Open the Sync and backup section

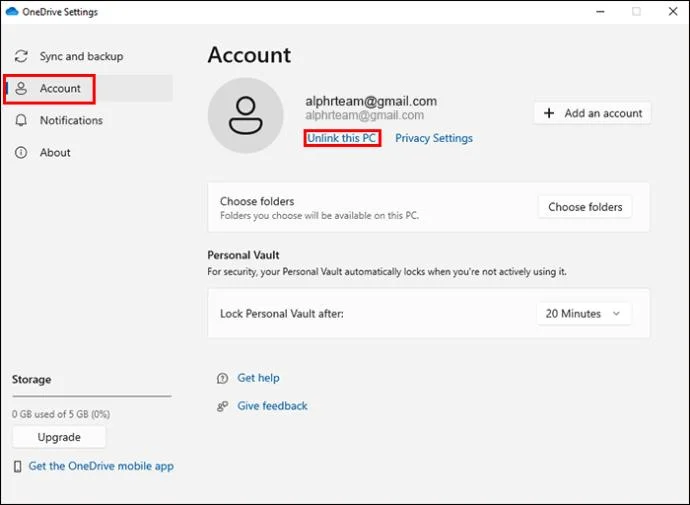point(81,56)
